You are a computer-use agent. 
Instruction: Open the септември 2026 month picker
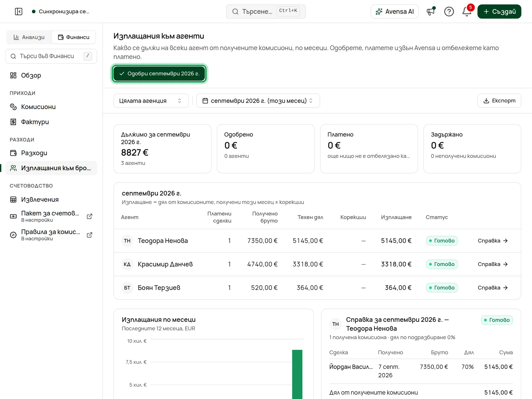click(258, 101)
